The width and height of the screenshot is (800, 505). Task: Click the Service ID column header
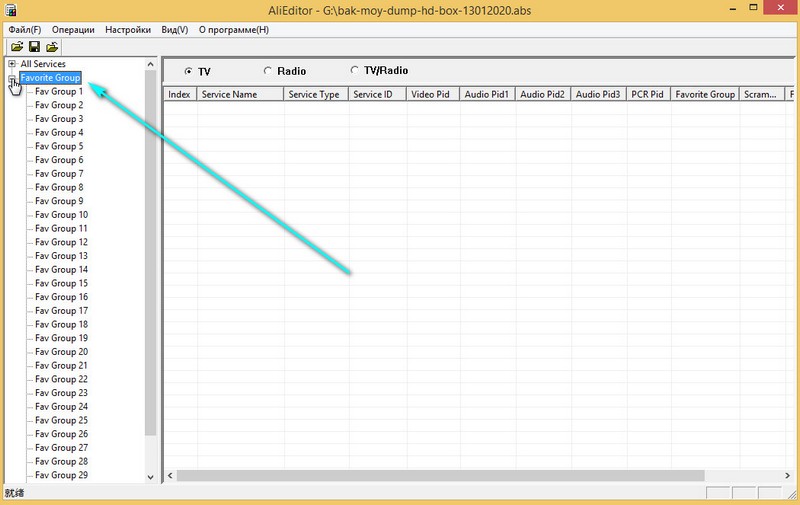378,94
